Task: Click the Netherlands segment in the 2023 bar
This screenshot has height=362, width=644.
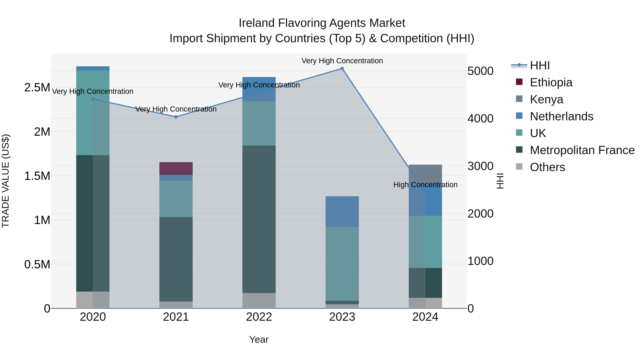Action: 342,212
